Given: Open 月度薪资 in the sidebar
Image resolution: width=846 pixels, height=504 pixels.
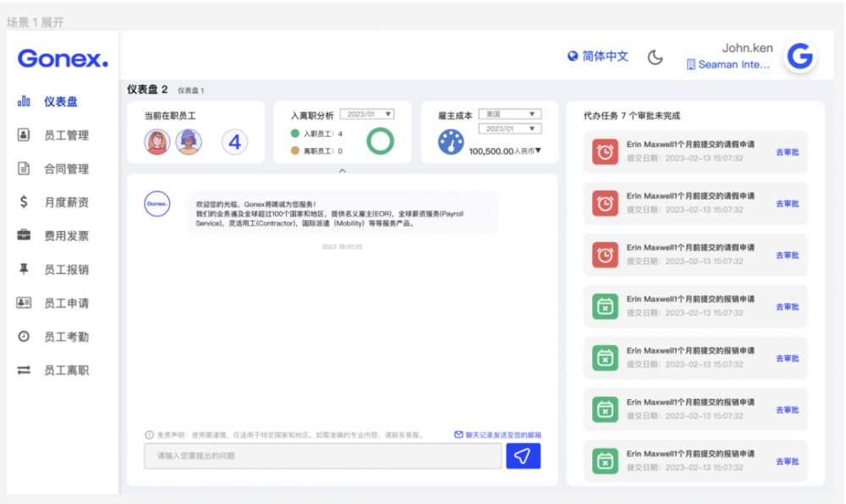Looking at the screenshot, I should tap(66, 202).
